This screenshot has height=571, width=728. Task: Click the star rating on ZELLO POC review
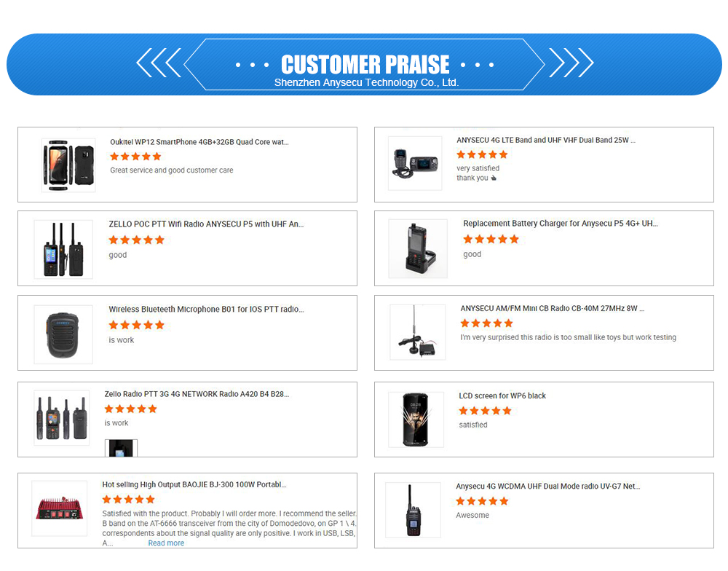(135, 240)
